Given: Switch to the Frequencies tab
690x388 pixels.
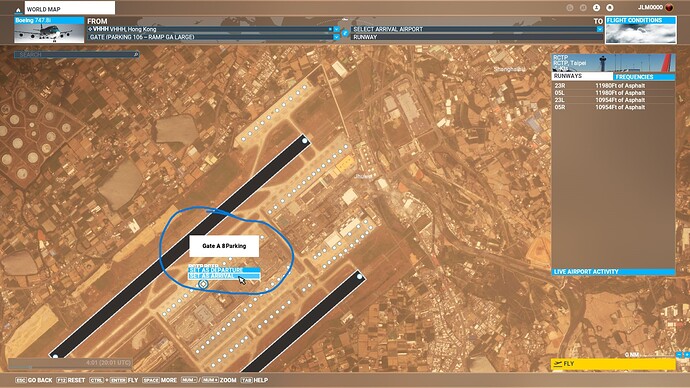Looking at the screenshot, I should pos(644,77).
